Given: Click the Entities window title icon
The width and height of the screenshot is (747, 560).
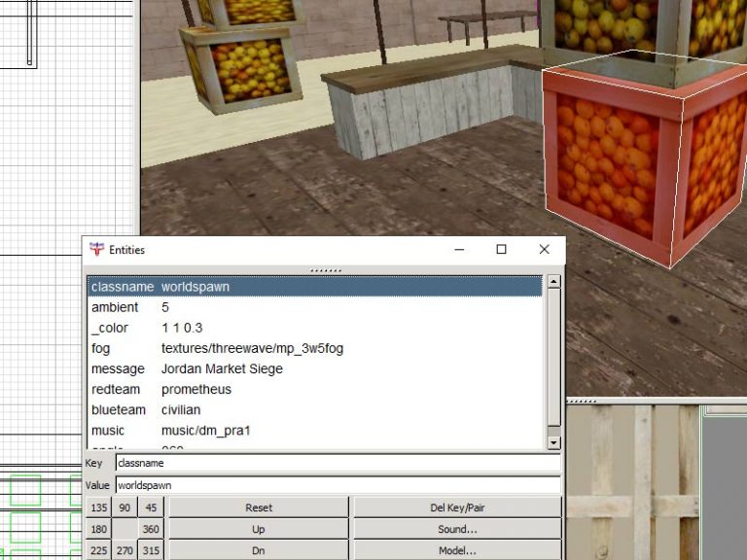Looking at the screenshot, I should (96, 250).
